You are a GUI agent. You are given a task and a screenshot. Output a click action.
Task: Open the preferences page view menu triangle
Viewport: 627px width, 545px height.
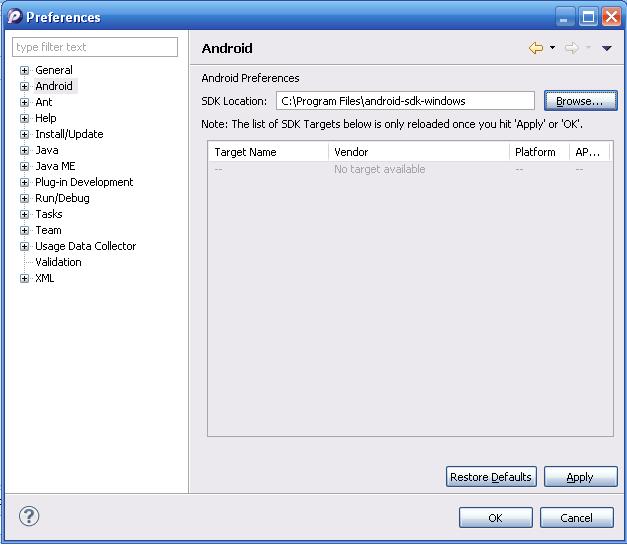607,48
